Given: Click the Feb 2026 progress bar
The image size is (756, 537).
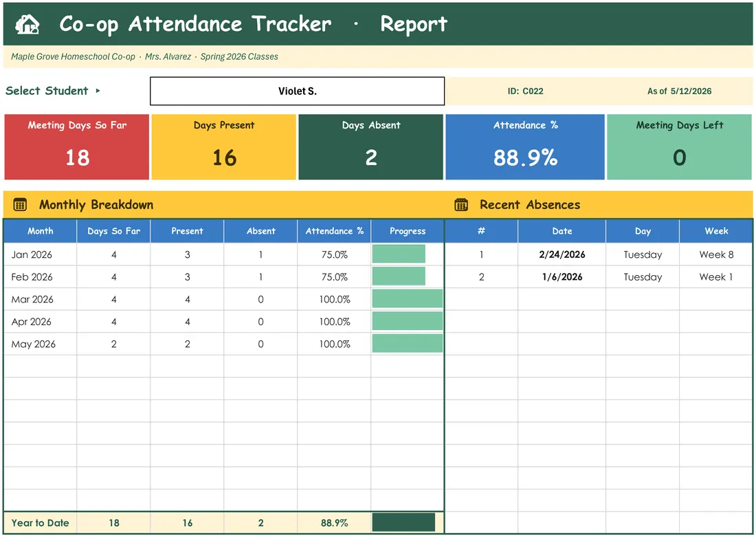Looking at the screenshot, I should 399,276.
